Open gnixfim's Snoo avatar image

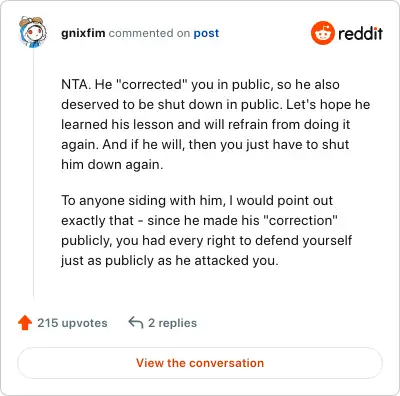click(x=32, y=32)
